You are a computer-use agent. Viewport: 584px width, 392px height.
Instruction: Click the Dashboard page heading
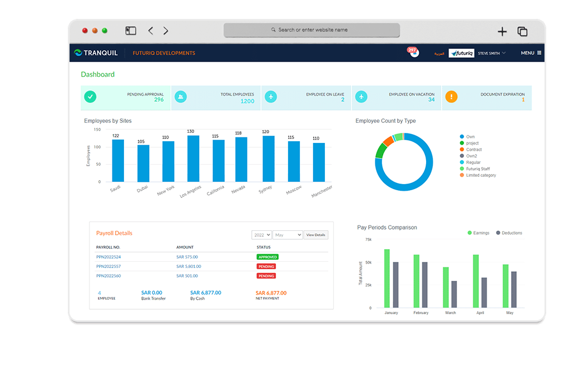[x=98, y=75]
